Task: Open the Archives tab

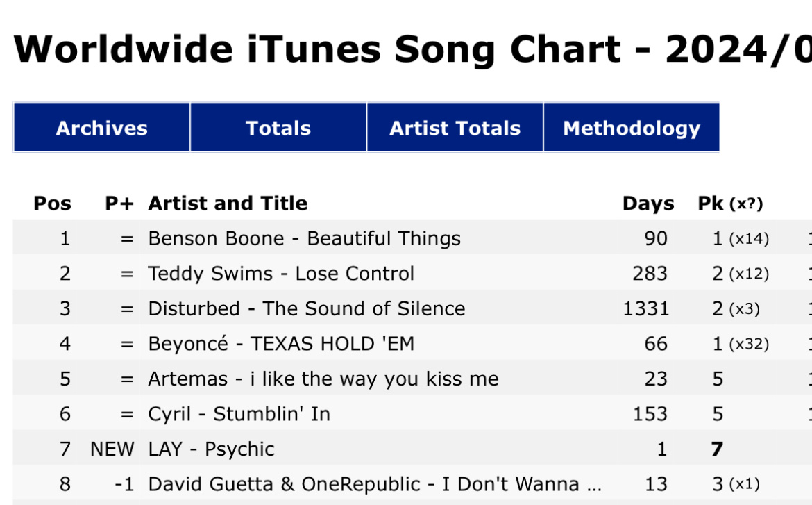Action: coord(101,128)
